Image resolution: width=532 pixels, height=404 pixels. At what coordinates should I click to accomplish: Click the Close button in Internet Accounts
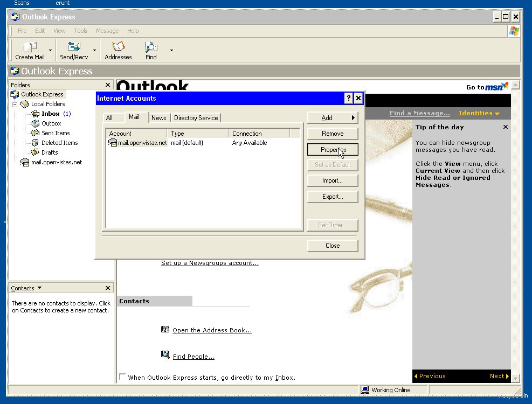coord(333,246)
